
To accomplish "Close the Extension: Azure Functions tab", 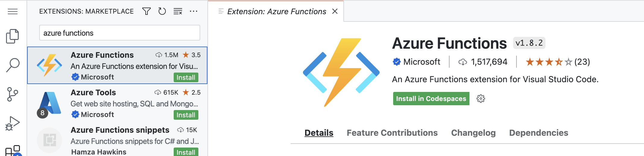I will [x=335, y=11].
